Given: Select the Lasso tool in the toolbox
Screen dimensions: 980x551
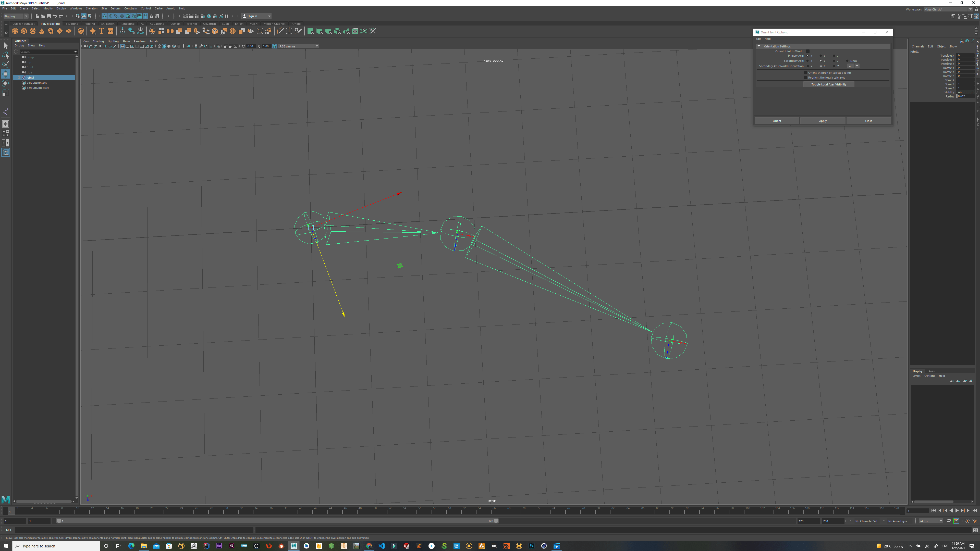Looking at the screenshot, I should click(x=6, y=56).
